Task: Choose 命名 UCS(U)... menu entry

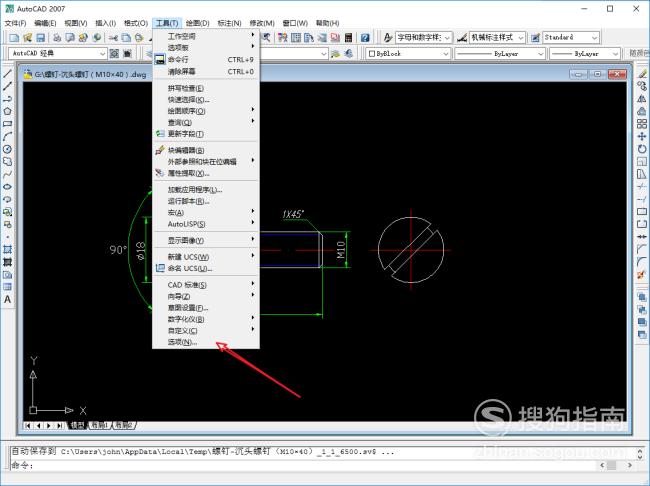Action: coord(206,269)
